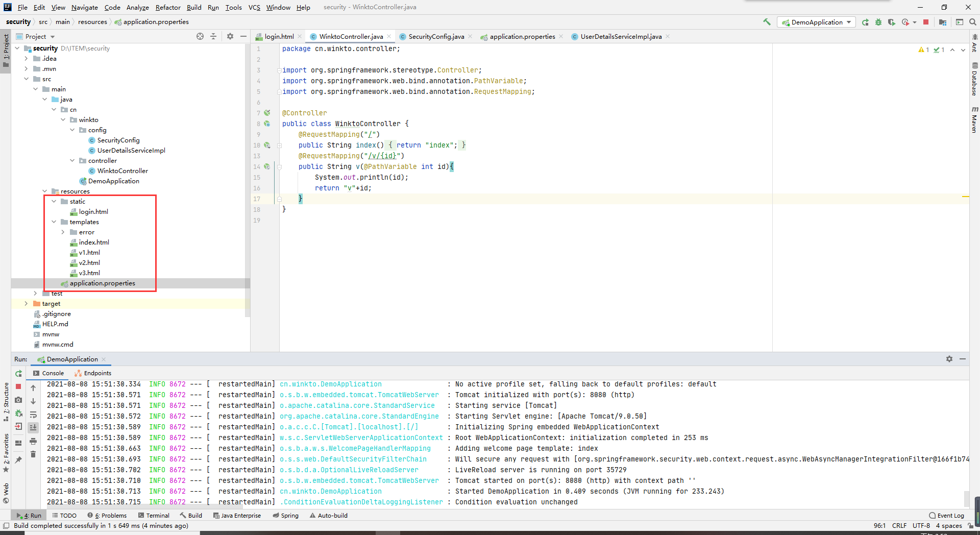Click the Restore Layout icon in Run panel

18,443
